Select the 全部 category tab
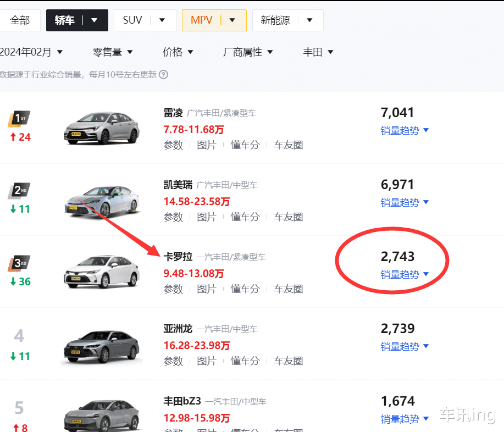 coord(20,20)
